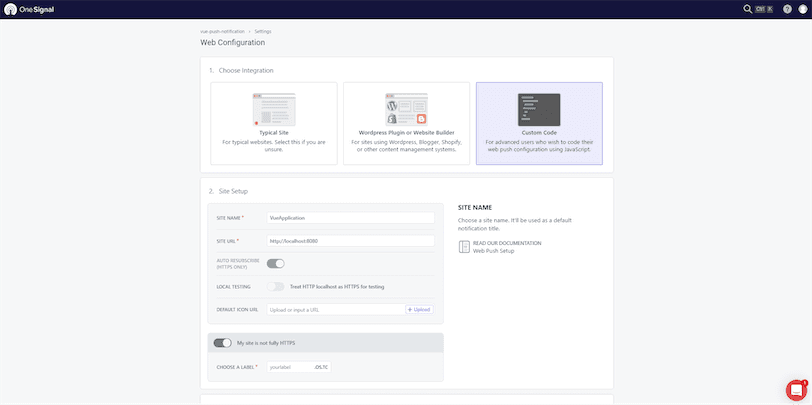Click the Settings breadcrumb

263,32
